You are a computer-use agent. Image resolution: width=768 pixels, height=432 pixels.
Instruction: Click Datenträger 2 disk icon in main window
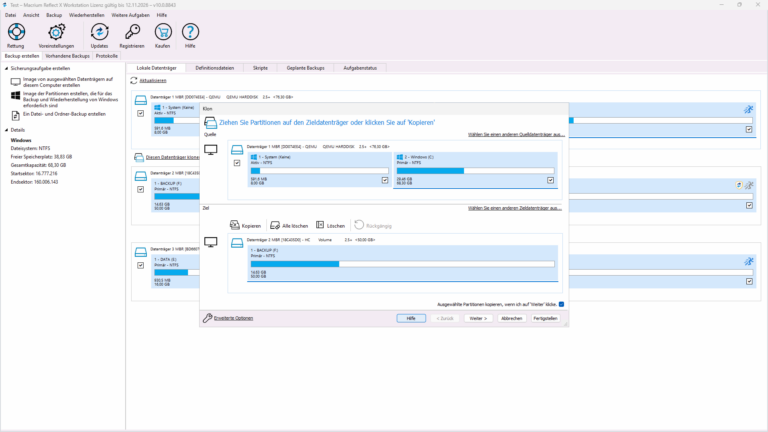[141, 176]
